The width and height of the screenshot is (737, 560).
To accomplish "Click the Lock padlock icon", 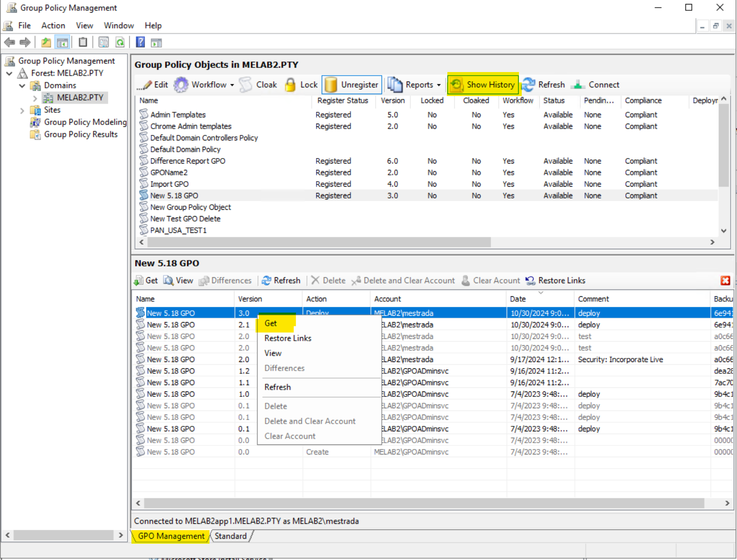I will click(x=290, y=85).
